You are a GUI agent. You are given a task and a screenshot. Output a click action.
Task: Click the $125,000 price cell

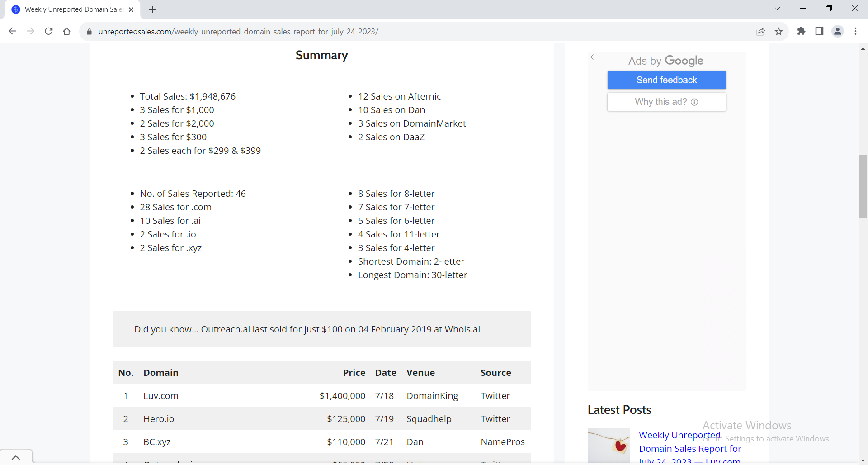click(346, 419)
